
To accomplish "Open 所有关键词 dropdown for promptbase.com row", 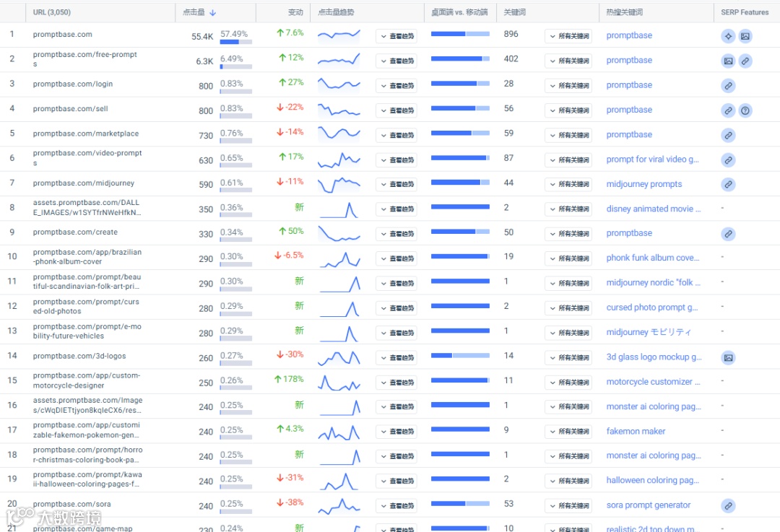I will (568, 36).
